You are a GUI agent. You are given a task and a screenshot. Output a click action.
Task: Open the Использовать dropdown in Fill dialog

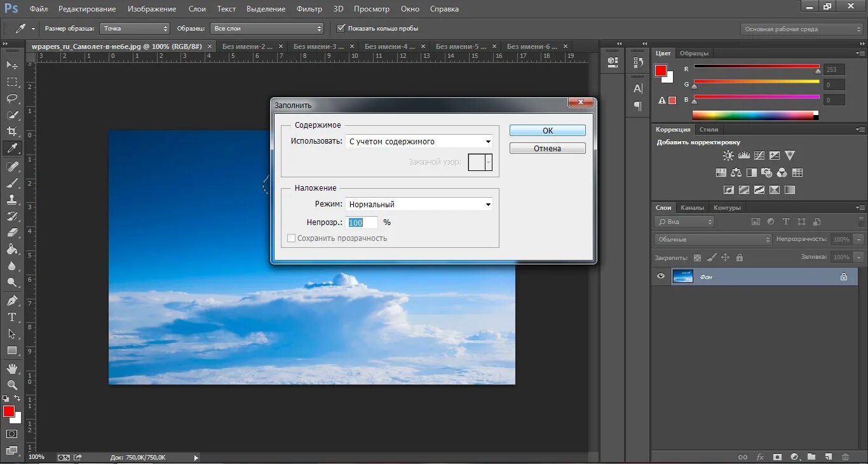pyautogui.click(x=420, y=142)
